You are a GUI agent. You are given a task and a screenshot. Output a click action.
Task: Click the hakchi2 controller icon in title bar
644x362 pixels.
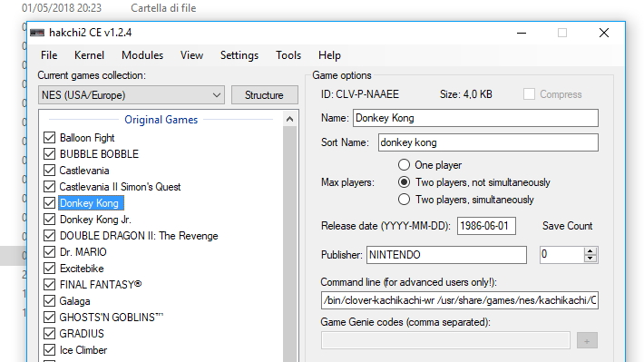coord(37,33)
